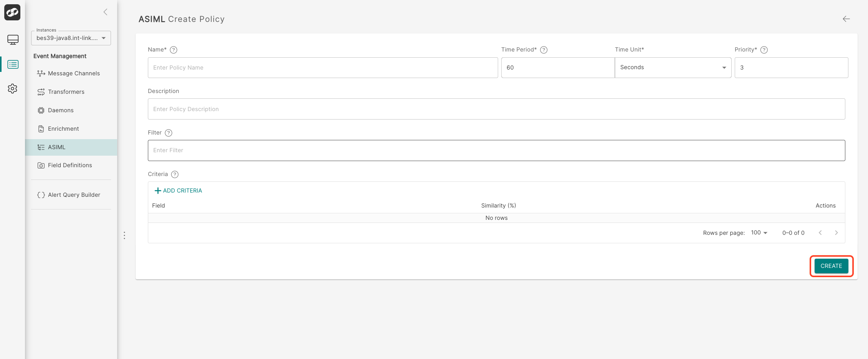Image resolution: width=868 pixels, height=359 pixels.
Task: Open Enrichment menu item
Action: (71, 129)
